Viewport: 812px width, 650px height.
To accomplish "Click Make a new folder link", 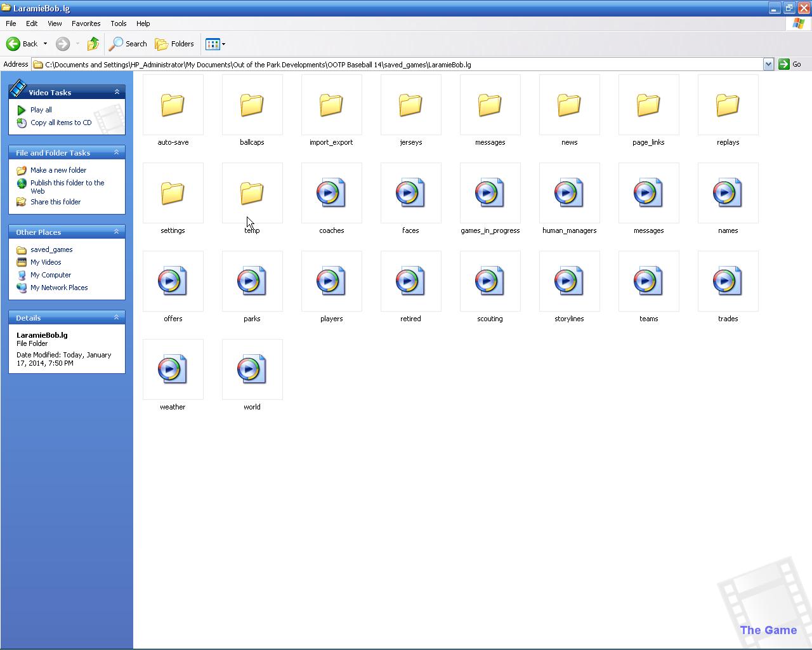I will (58, 170).
